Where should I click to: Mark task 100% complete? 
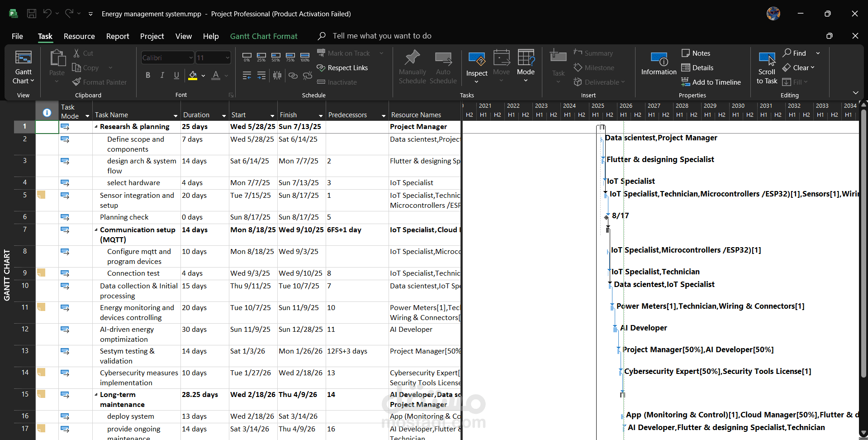click(x=305, y=57)
